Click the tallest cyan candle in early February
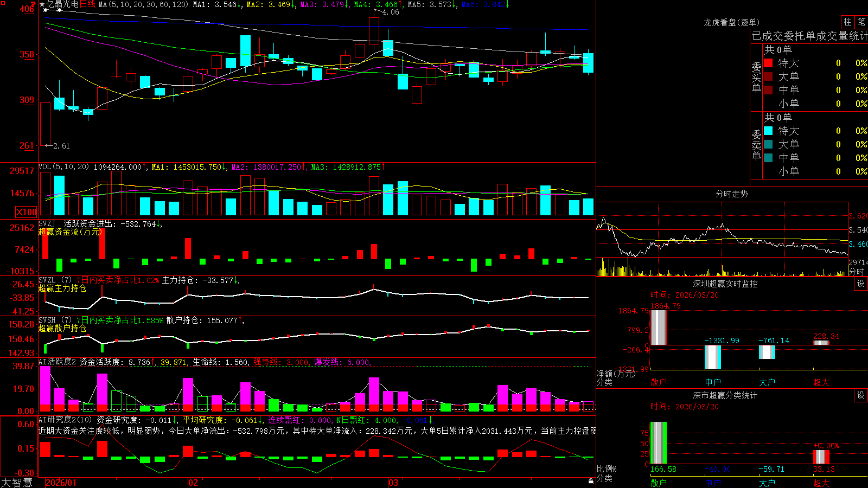The width and height of the screenshot is (868, 488). coord(245,51)
